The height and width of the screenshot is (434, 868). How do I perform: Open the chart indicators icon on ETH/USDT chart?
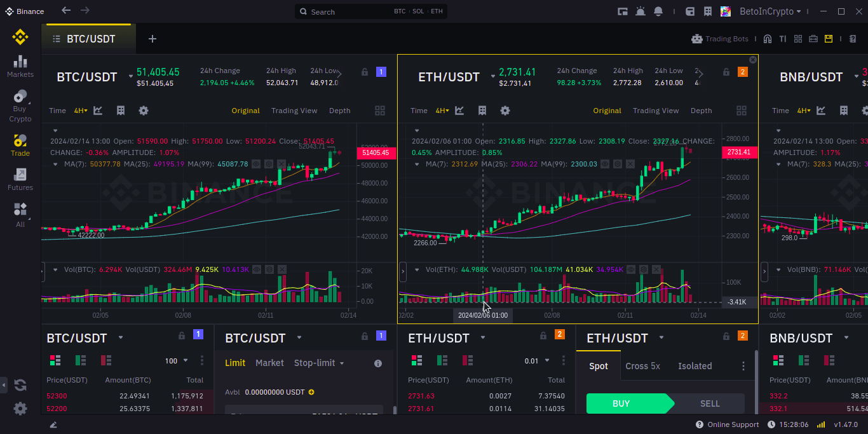(x=459, y=111)
